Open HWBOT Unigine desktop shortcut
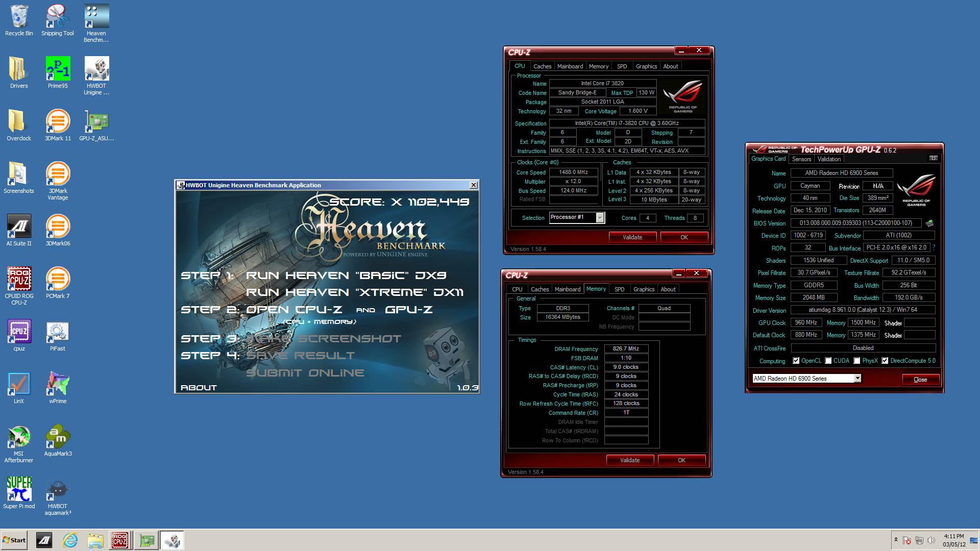Viewport: 980px width, 551px height. (x=96, y=76)
